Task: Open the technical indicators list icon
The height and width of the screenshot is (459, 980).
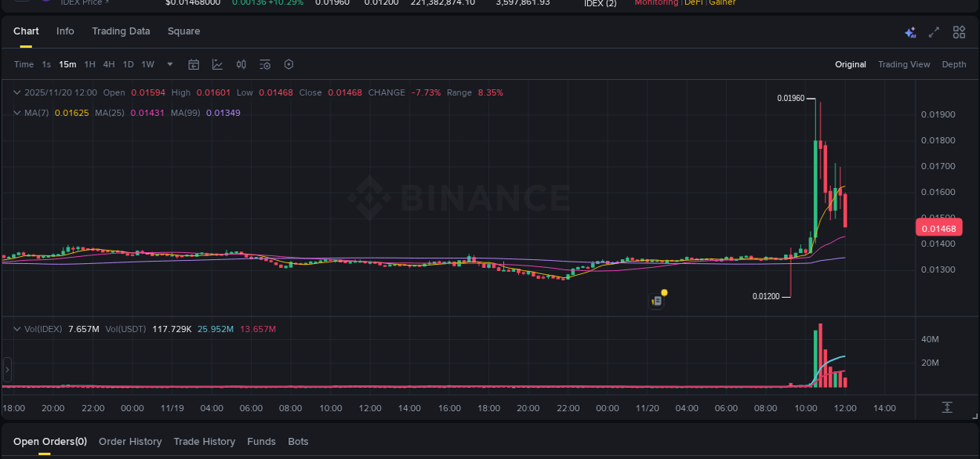Action: tap(264, 64)
